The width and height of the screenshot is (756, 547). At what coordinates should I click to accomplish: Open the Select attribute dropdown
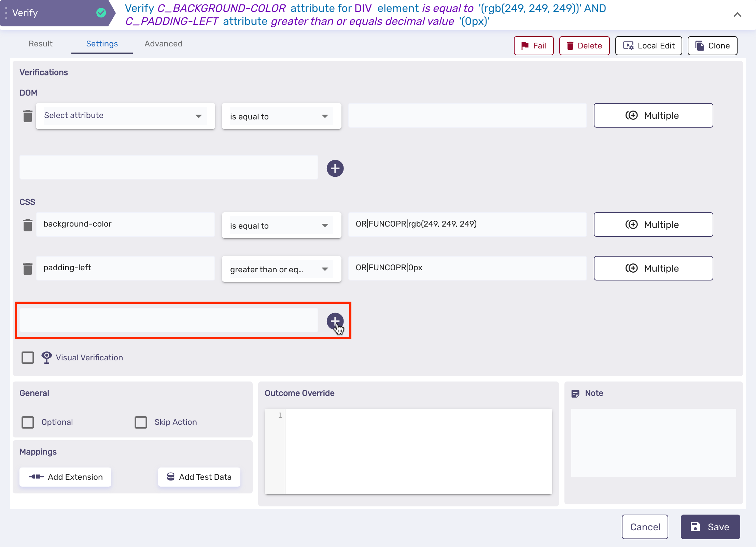tap(125, 116)
